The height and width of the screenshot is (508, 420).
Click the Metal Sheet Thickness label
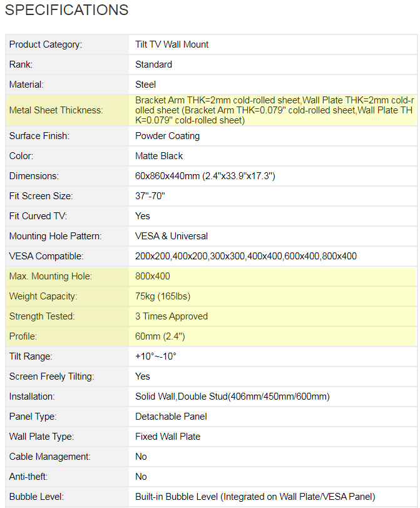coord(56,110)
